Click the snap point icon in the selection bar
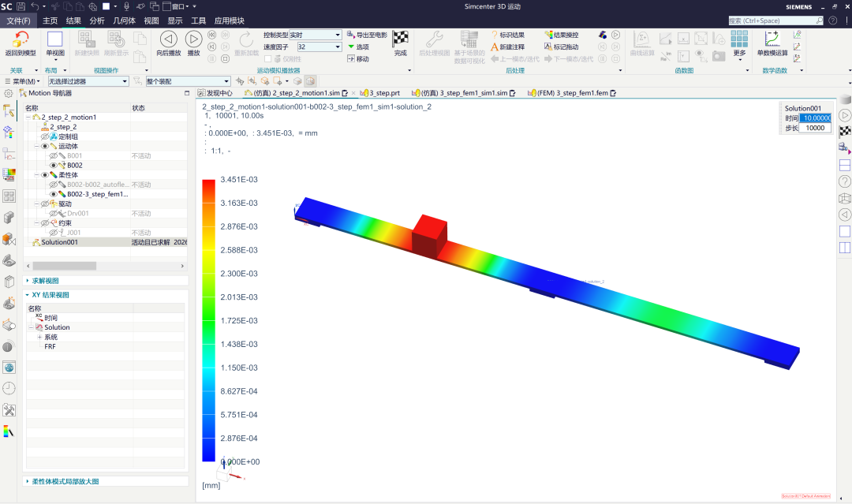This screenshot has height=504, width=852. click(x=240, y=81)
